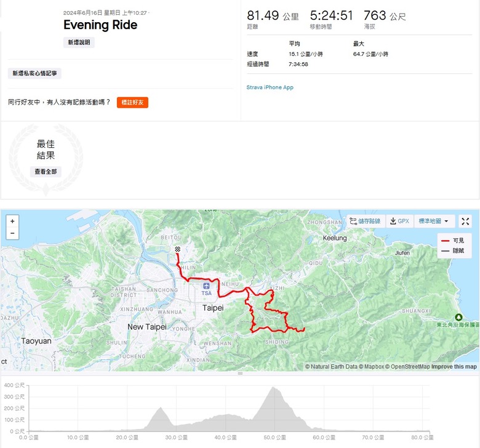Zoom in on the route map
This screenshot has width=480, height=448.
[13, 221]
